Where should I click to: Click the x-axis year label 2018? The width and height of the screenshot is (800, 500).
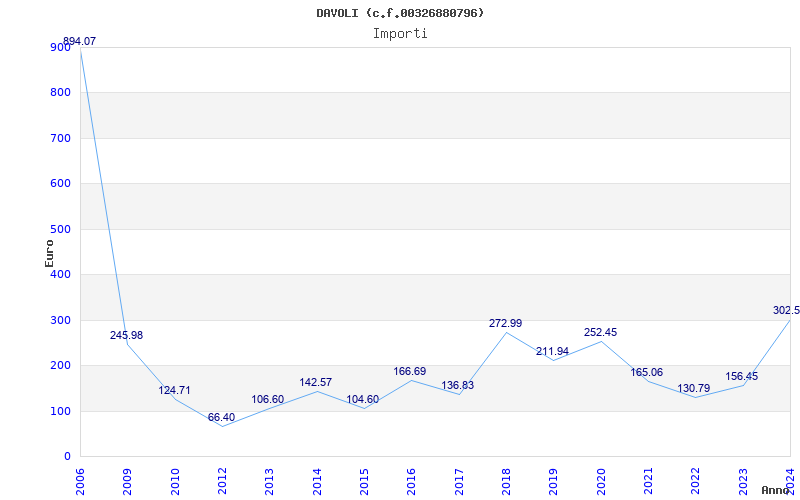click(506, 482)
